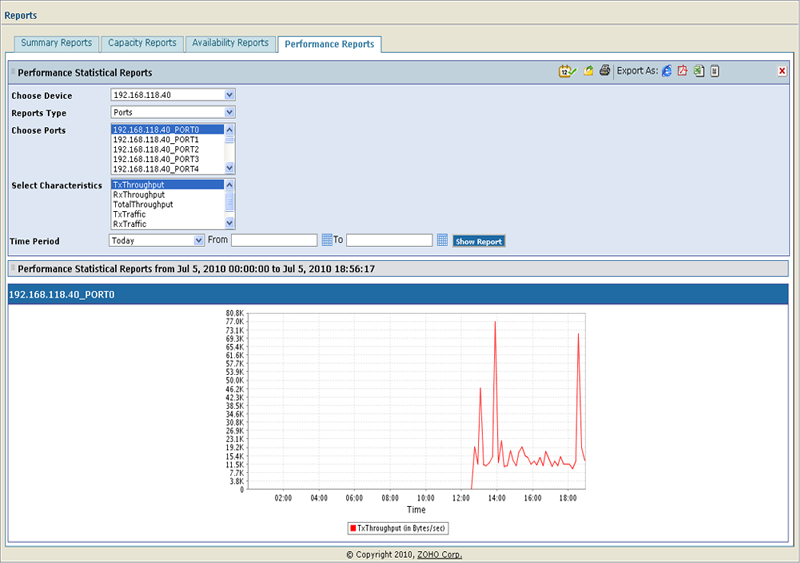Export report as HTML
The height and width of the screenshot is (563, 800).
click(x=667, y=71)
